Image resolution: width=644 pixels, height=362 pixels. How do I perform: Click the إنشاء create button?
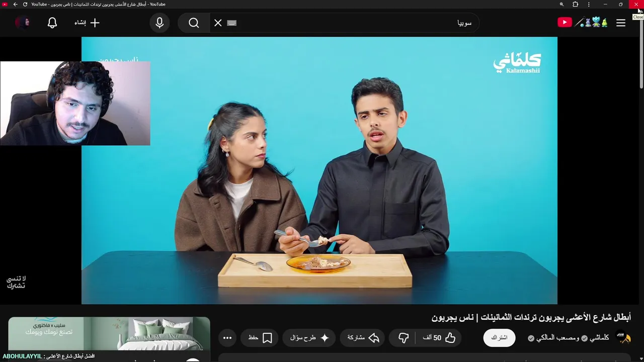[x=87, y=23]
